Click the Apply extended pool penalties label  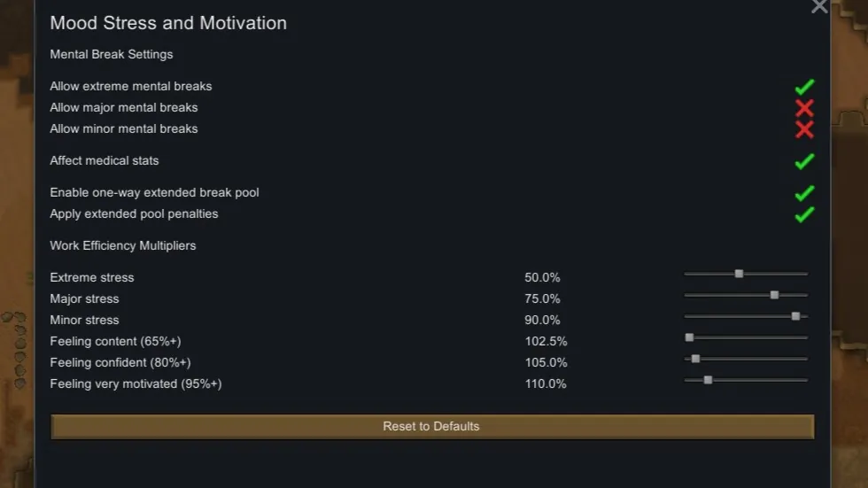coord(134,214)
